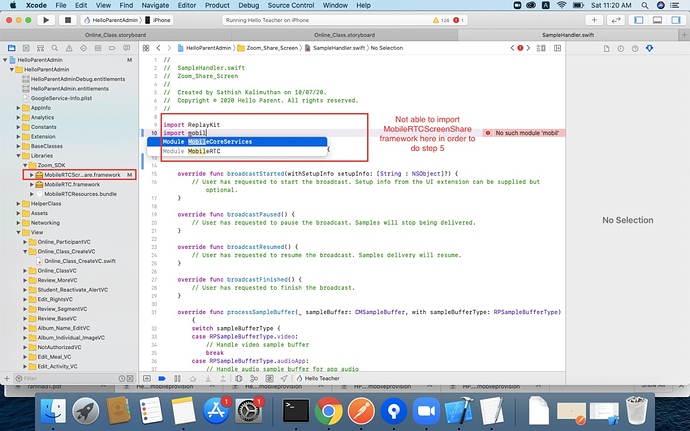Jump to the next issue arrow
This screenshot has height=431, width=690.
(x=528, y=48)
